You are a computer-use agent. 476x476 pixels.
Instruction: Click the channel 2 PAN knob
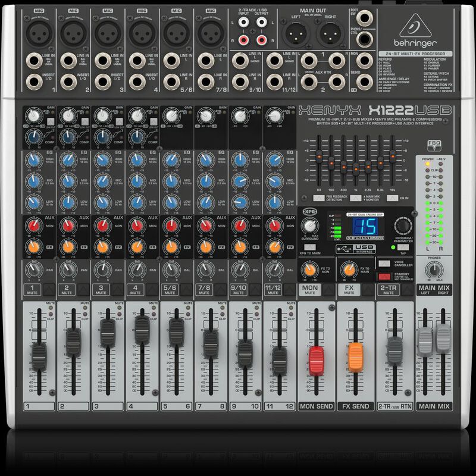tap(68, 270)
